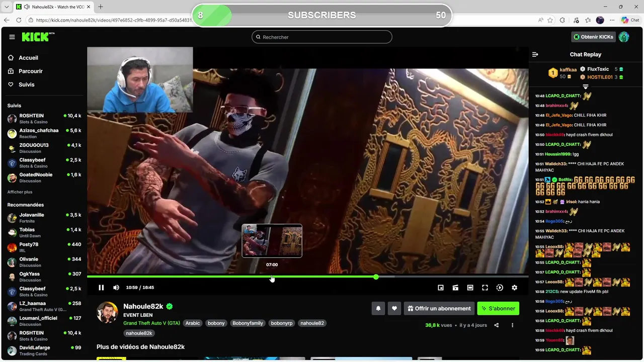Click kaffkaa top gifter entry
Viewport: 644px width, 362px height.
(563, 73)
